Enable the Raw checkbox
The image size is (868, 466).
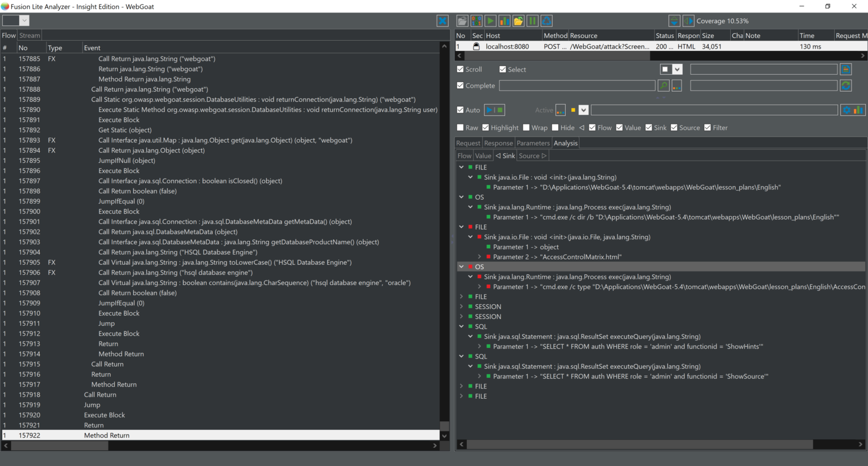(461, 128)
